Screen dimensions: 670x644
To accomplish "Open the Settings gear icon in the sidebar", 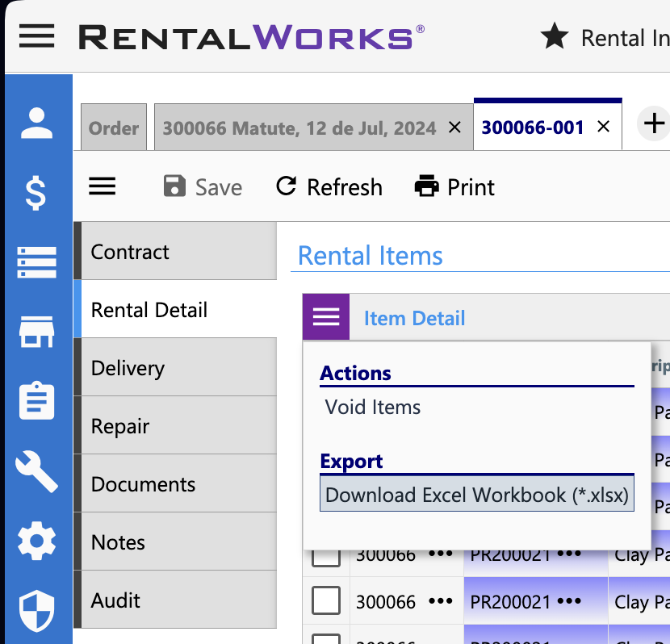I will pos(37,541).
